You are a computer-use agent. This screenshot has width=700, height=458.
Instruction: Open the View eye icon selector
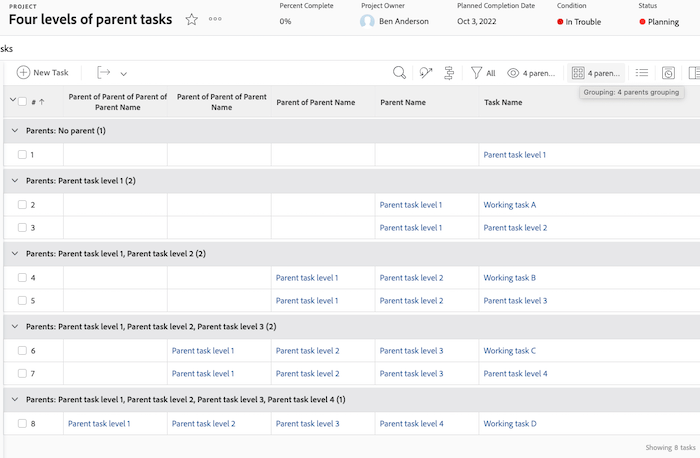530,72
